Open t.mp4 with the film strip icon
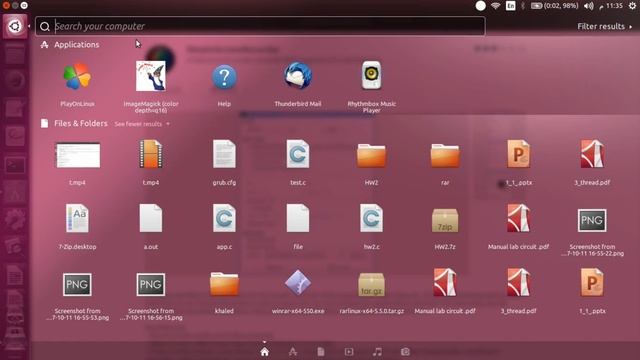The image size is (640, 360). pos(151,154)
